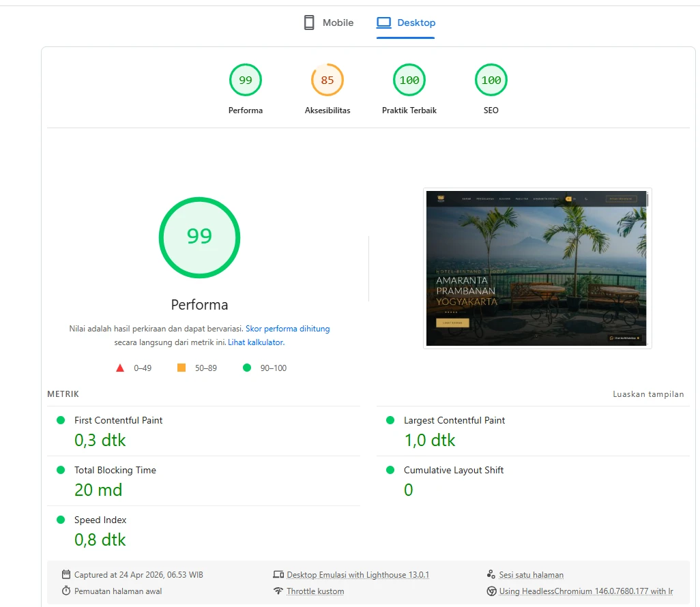The width and height of the screenshot is (700, 607).
Task: Click the stopwatch icon beside Pemuatan halaman awal
Action: pos(65,591)
